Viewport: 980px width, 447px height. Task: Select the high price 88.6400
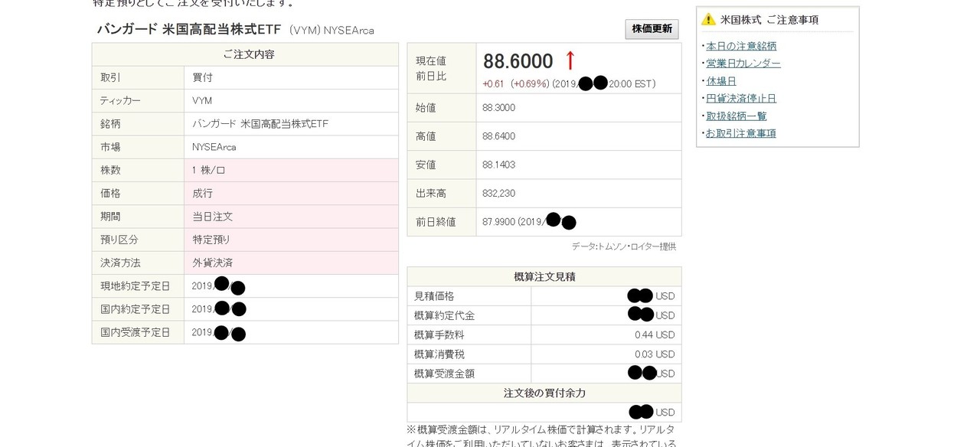pyautogui.click(x=499, y=136)
